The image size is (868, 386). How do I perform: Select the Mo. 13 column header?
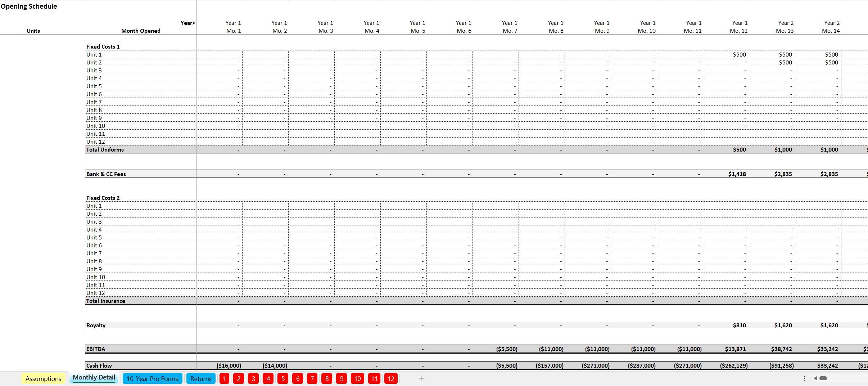[x=785, y=31]
